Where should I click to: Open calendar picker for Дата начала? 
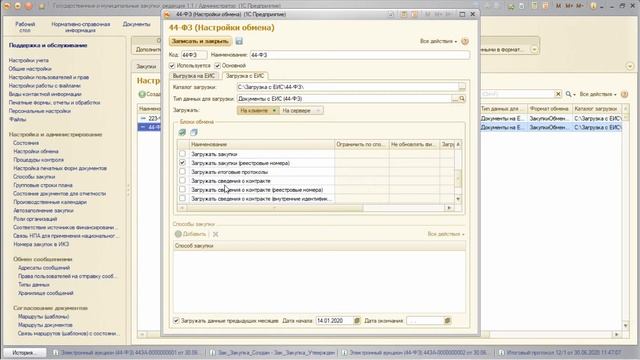click(357, 321)
